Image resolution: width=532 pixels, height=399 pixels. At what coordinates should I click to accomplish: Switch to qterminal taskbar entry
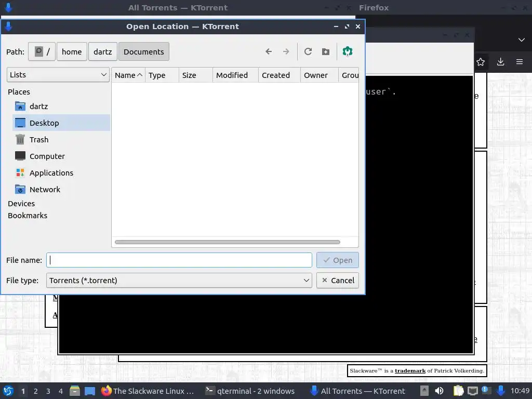(250, 391)
